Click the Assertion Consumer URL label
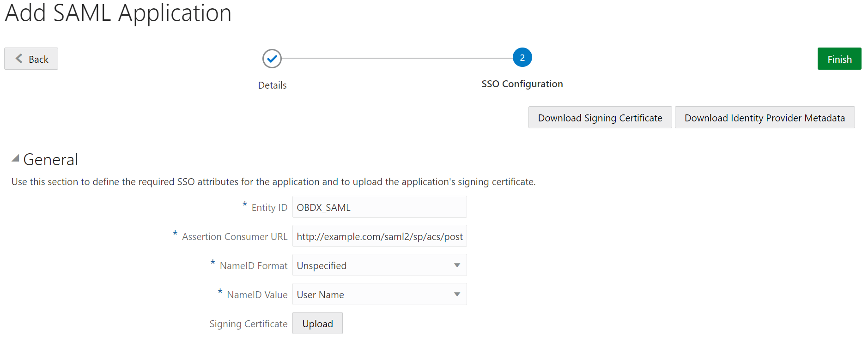 (235, 237)
